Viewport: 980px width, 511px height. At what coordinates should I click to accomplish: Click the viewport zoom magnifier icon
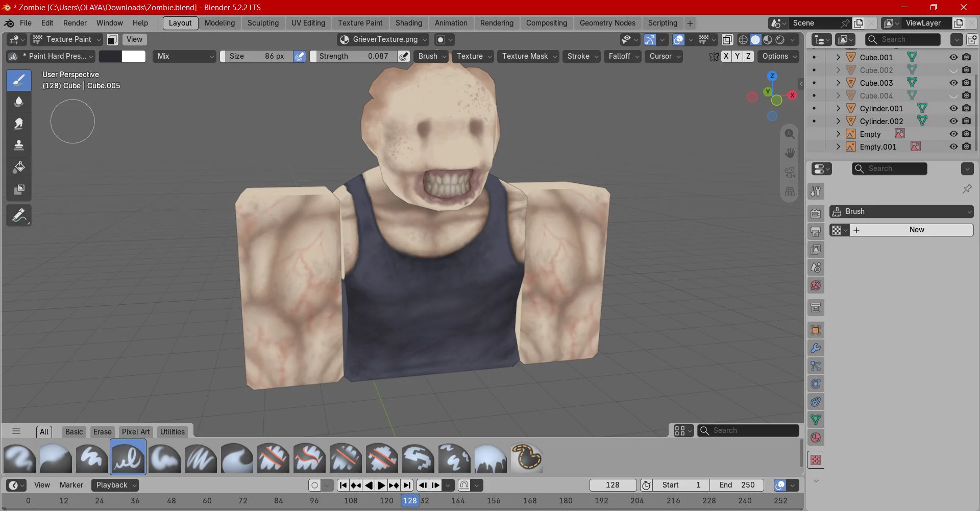[x=790, y=134]
